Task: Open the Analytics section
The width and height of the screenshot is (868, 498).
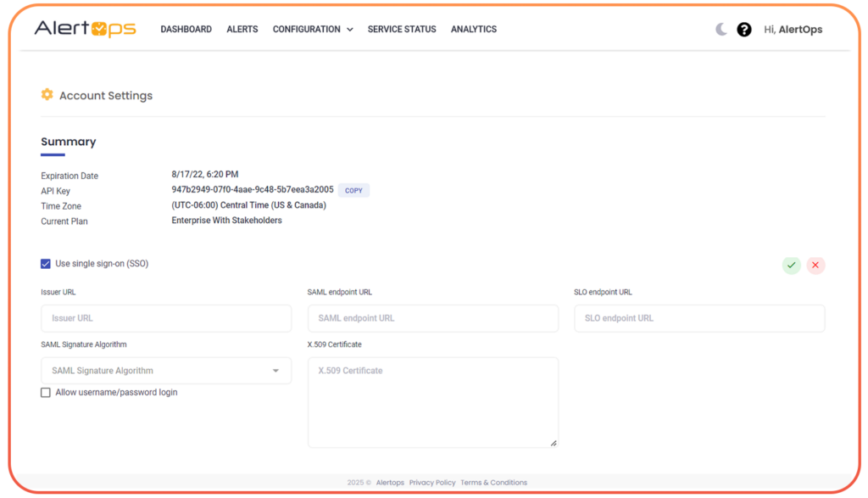Action: (x=473, y=29)
